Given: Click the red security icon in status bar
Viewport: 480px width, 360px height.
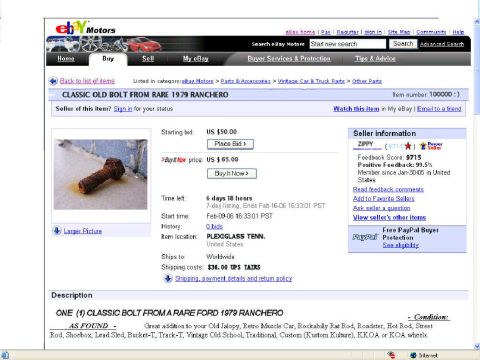Looking at the screenshot, I should point(391,355).
